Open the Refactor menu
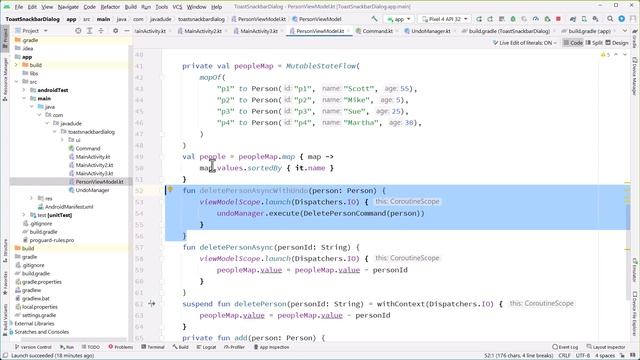 [x=110, y=7]
